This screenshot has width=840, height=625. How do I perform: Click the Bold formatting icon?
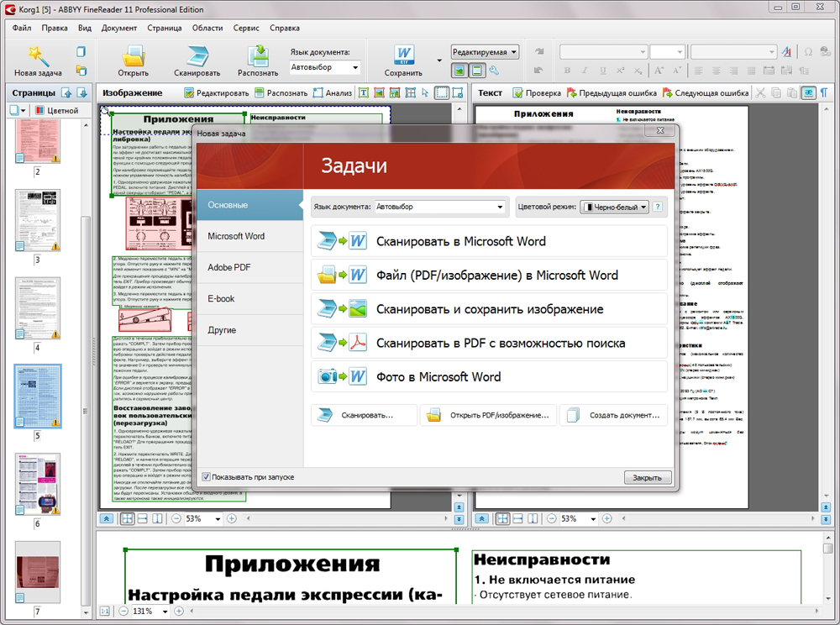(x=567, y=71)
